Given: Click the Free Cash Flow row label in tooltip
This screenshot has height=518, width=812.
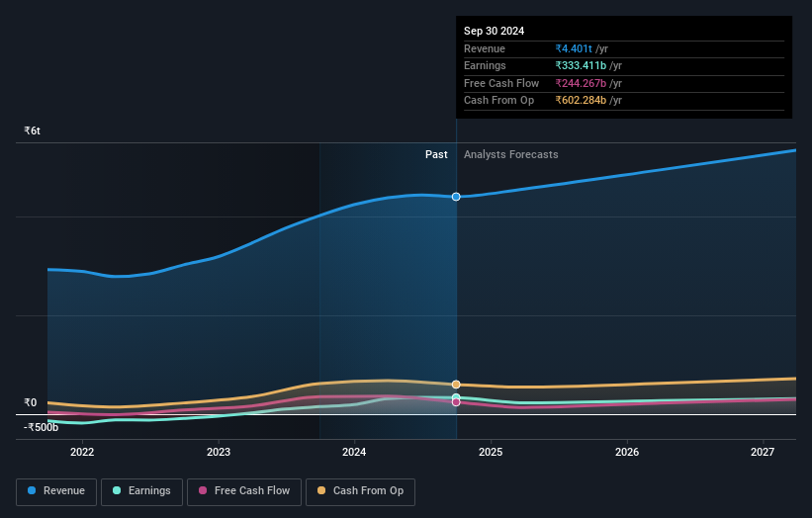Looking at the screenshot, I should (x=501, y=83).
